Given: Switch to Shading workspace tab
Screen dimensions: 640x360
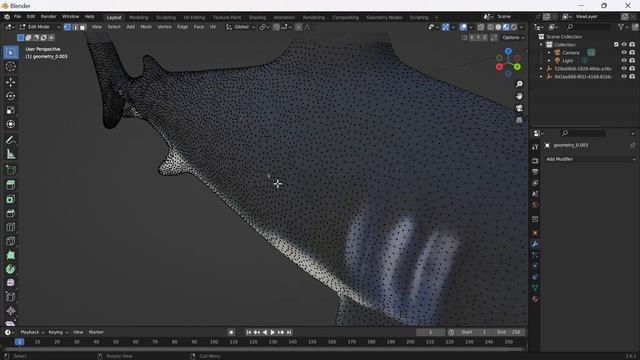Looking at the screenshot, I should (x=257, y=18).
